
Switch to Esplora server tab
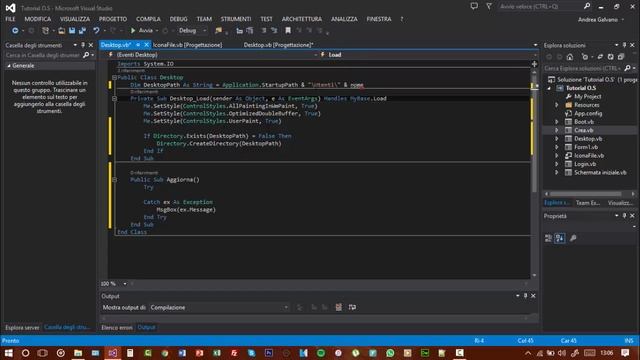coord(22,327)
